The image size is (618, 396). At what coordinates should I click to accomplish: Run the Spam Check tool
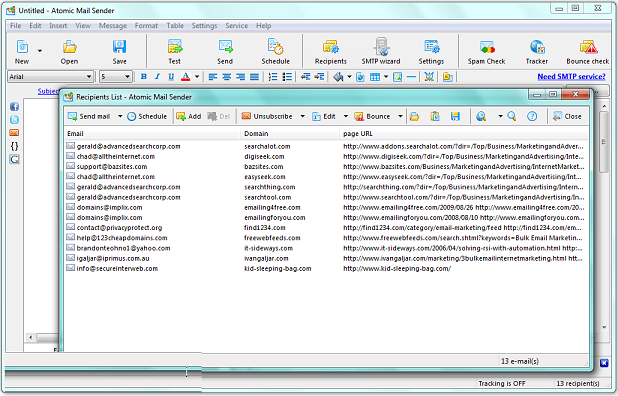486,51
